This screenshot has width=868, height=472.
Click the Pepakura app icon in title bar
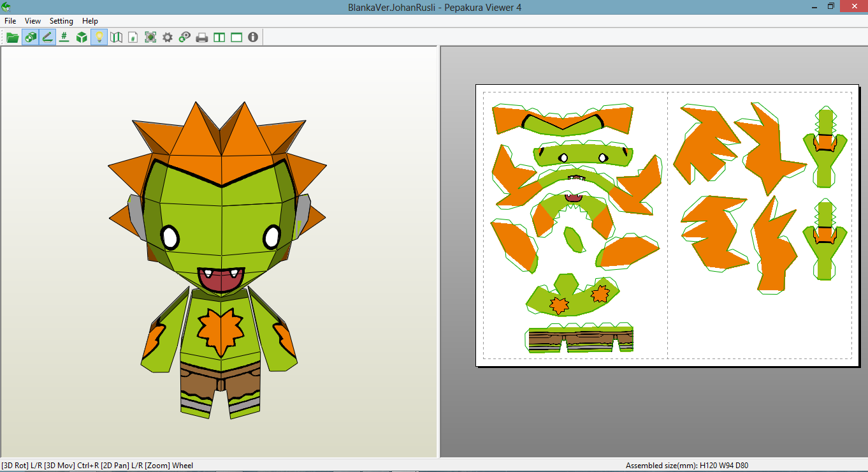click(6, 6)
